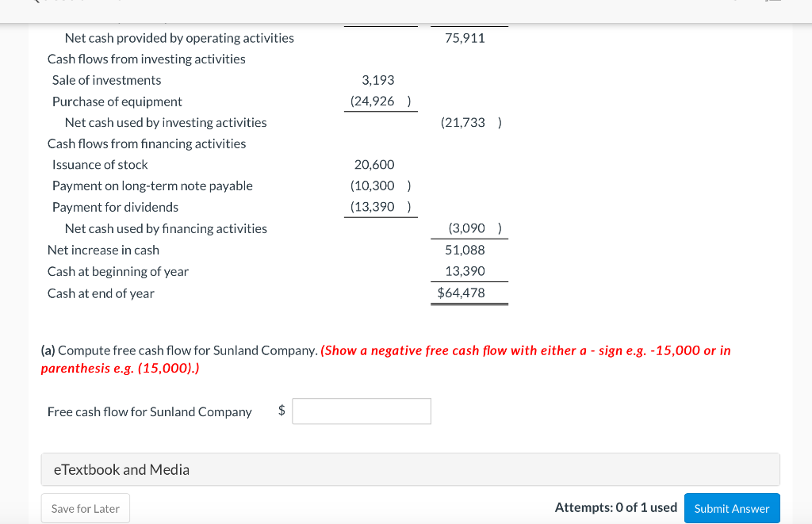Screen dimensions: 812x524
Task: Click the dollar sign before the answer field
Action: pyautogui.click(x=282, y=411)
